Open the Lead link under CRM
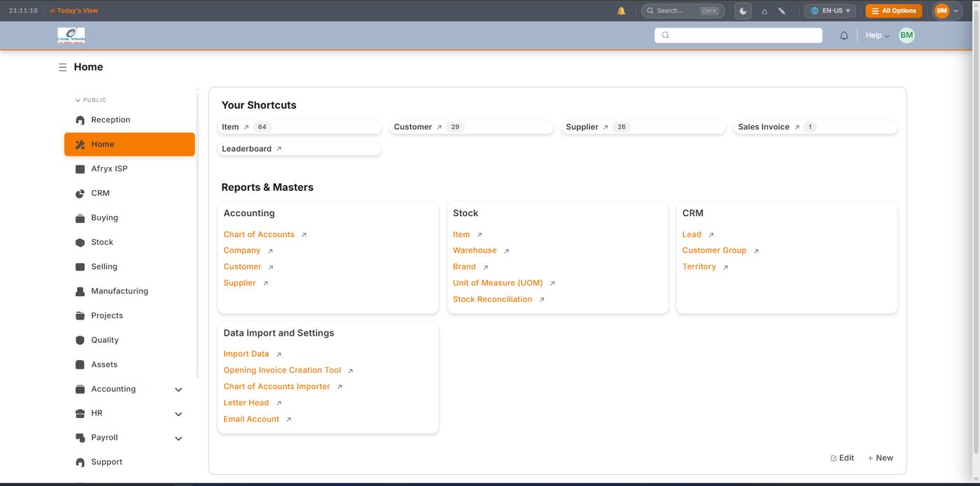The width and height of the screenshot is (980, 486). pos(692,234)
